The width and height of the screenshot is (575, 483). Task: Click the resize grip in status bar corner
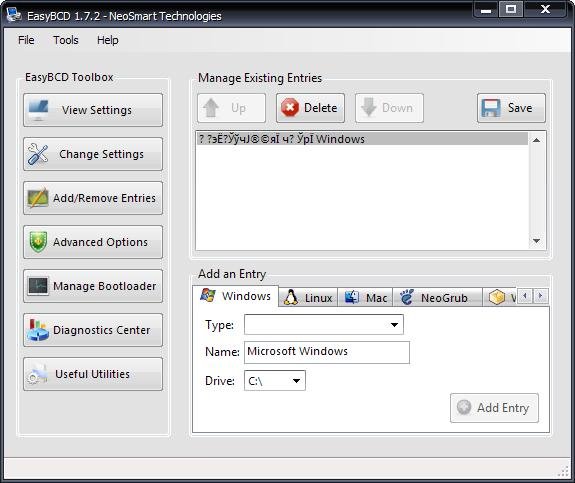563,472
